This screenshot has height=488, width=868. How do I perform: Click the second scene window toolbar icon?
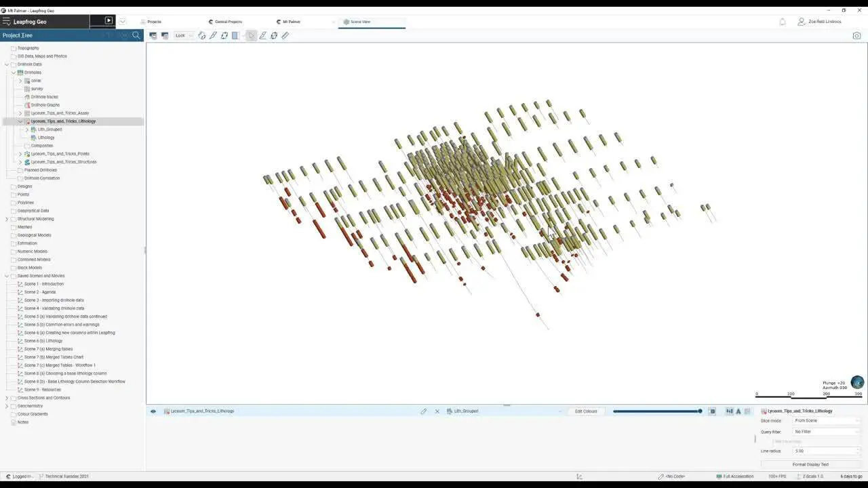pos(164,35)
